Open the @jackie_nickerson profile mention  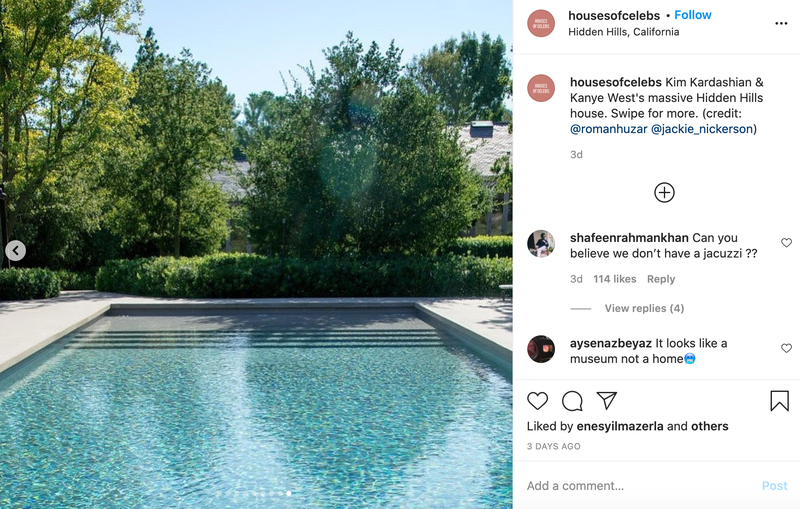click(x=702, y=129)
